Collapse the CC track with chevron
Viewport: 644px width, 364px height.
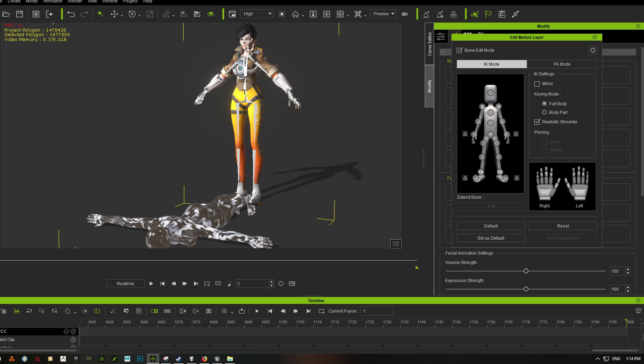[66, 331]
